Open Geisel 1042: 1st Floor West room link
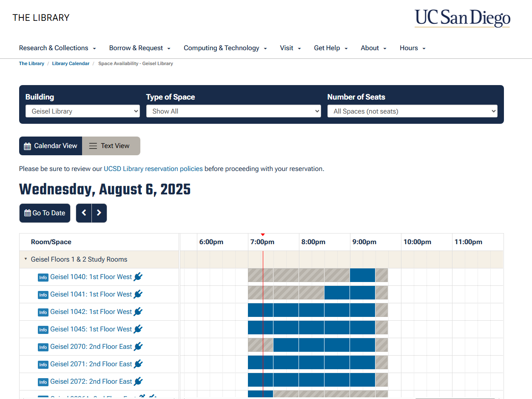This screenshot has width=532, height=399. [x=91, y=312]
